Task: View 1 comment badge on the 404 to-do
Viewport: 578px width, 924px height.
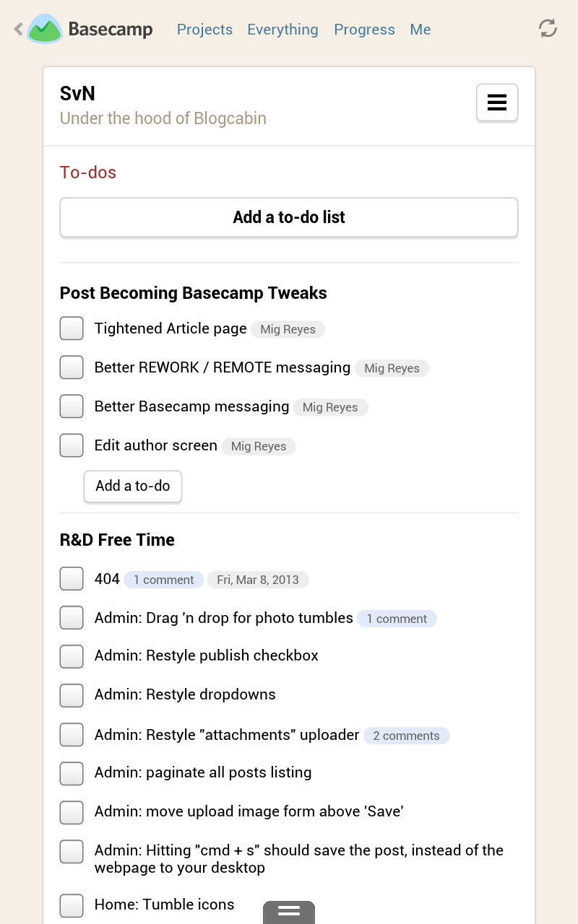Action: coord(163,579)
